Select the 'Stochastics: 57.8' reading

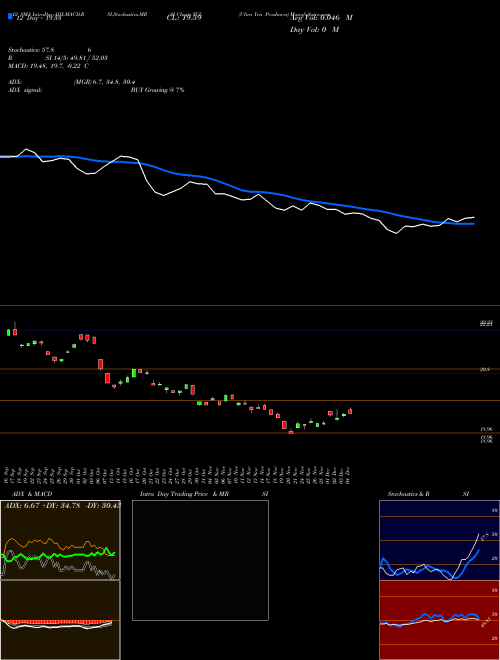click(31, 50)
